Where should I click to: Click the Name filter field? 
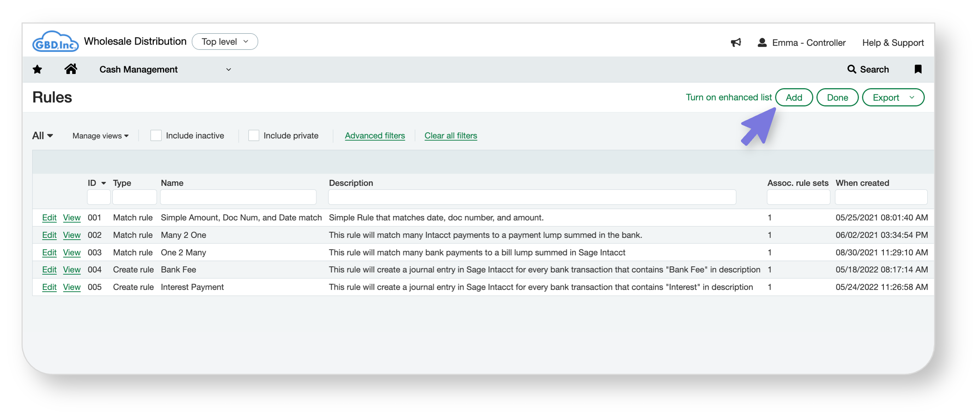tap(238, 197)
